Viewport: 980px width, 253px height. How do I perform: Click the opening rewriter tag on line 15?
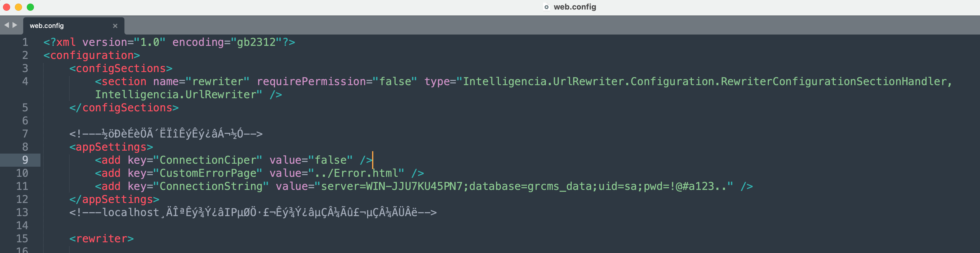coord(101,239)
